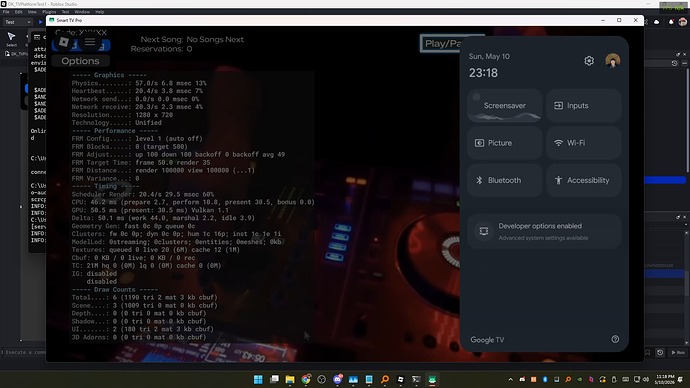Open the Accessibility tile
Viewport: 690px width, 388px height.
(584, 180)
